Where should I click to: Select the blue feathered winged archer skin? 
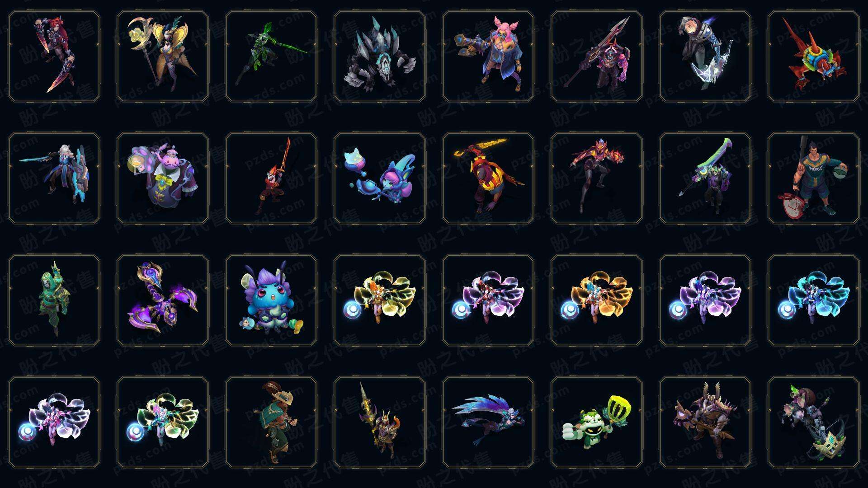pyautogui.click(x=488, y=422)
